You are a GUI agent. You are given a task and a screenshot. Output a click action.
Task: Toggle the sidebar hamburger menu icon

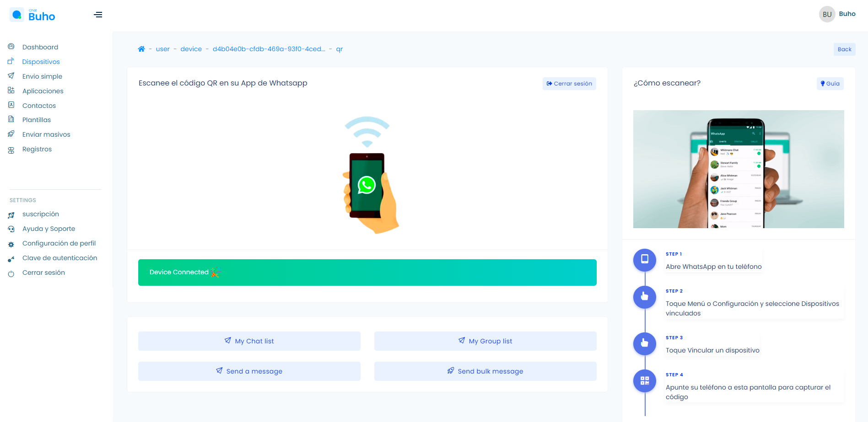click(x=98, y=15)
